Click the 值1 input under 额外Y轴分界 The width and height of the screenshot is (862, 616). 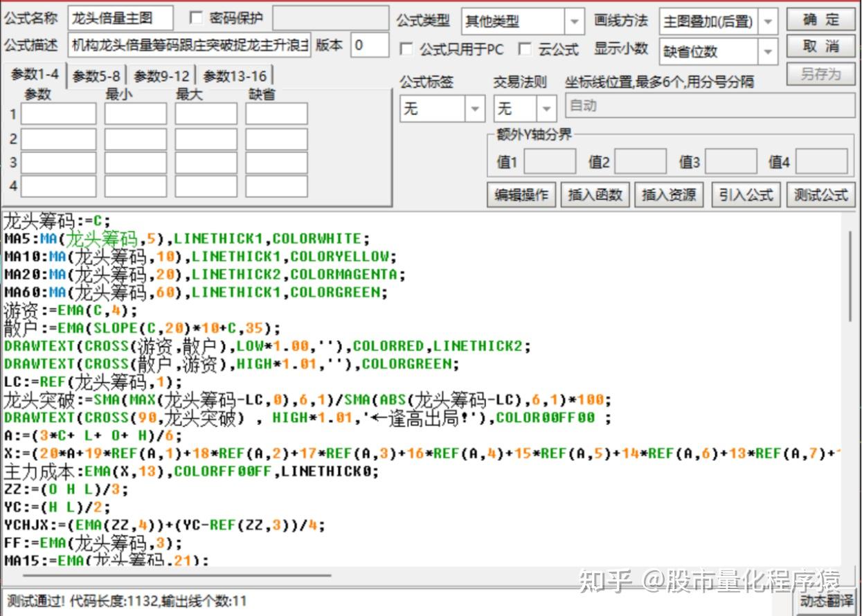click(550, 161)
